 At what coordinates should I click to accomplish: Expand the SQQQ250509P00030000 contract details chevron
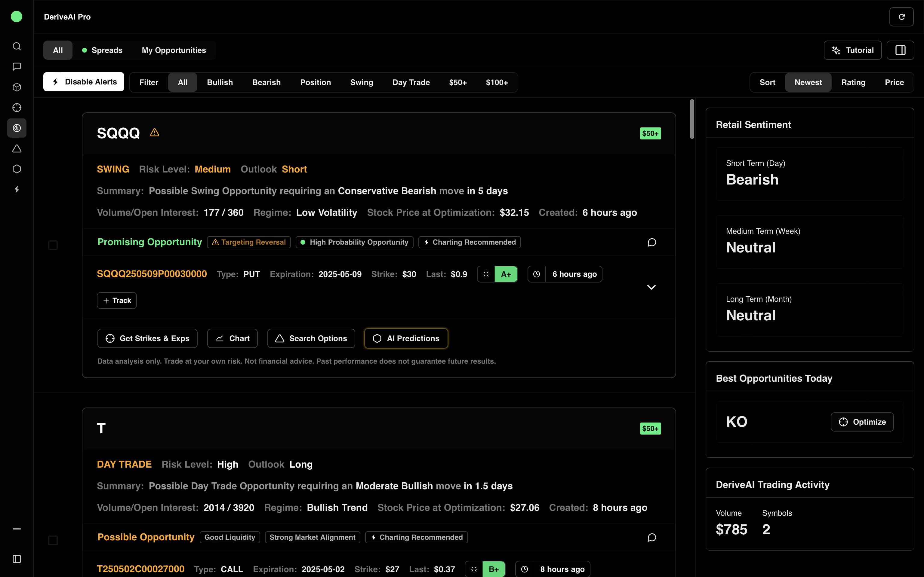click(651, 287)
